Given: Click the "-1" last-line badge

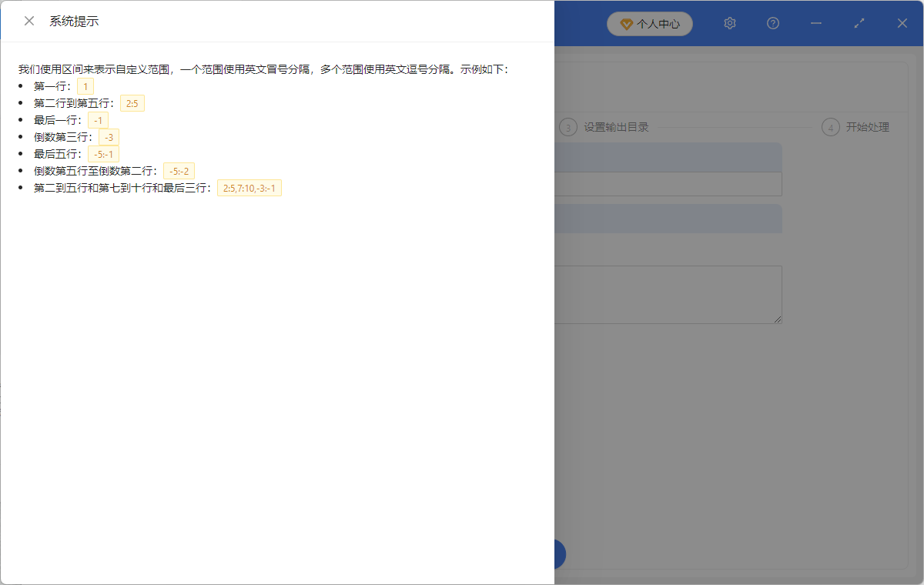Looking at the screenshot, I should [98, 119].
